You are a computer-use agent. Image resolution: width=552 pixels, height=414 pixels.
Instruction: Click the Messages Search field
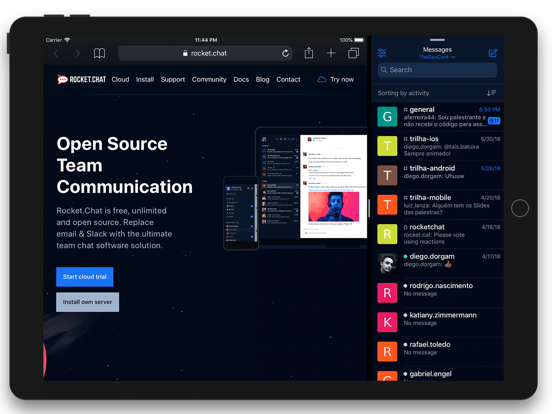pos(437,70)
